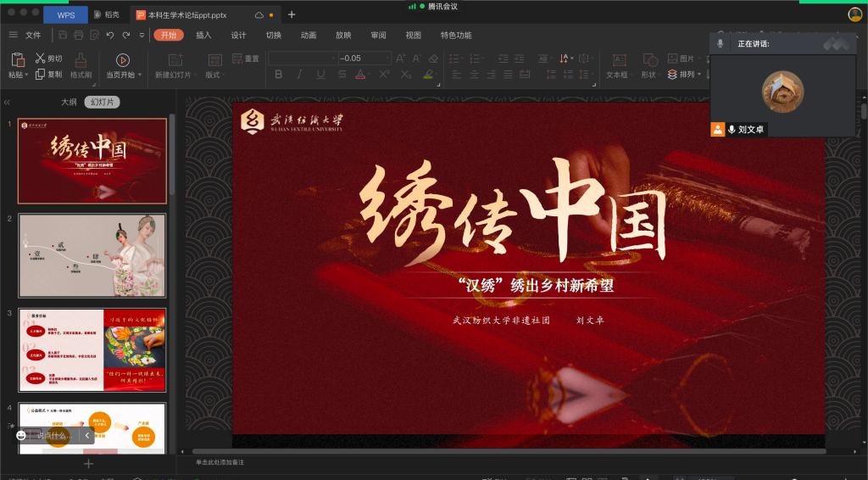
Task: Select slide 2 thumbnail in slide panel
Action: coord(92,255)
